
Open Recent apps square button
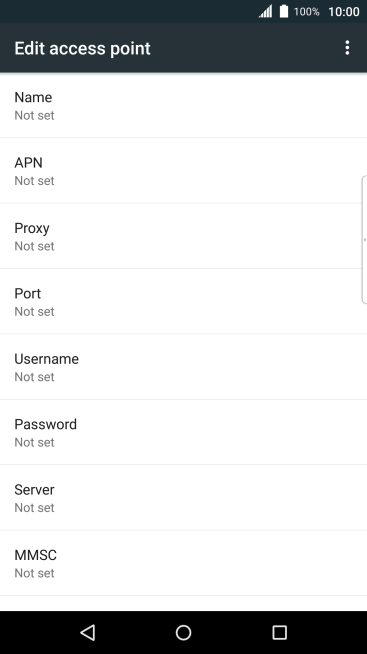pos(279,632)
